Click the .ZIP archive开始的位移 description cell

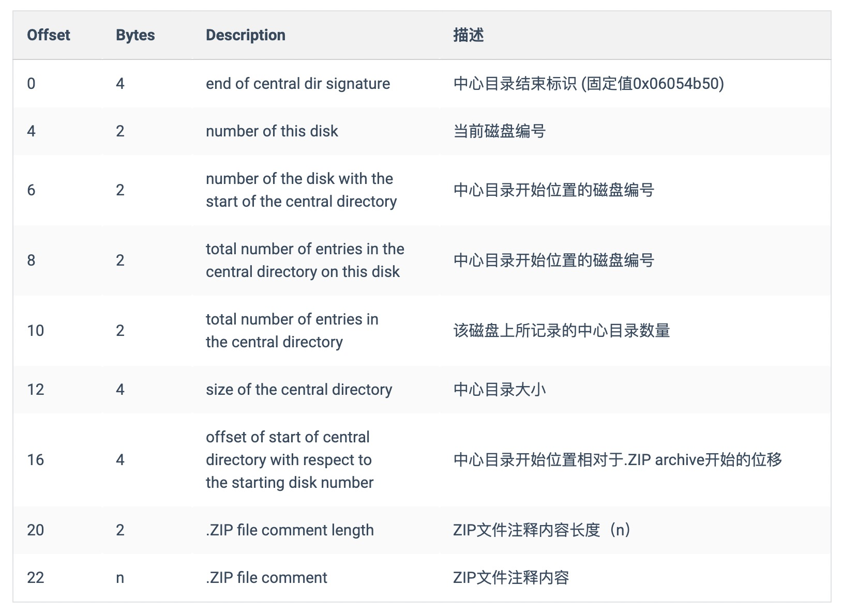click(x=617, y=460)
